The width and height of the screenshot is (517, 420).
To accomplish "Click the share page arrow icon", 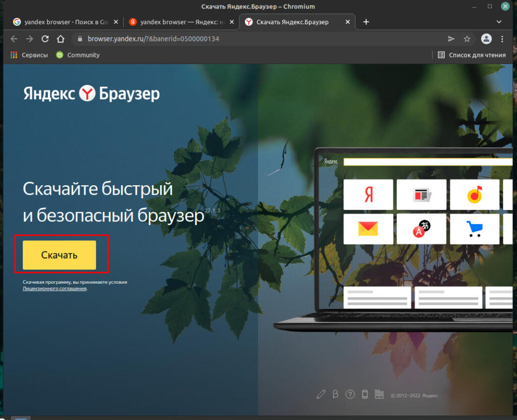I will 451,39.
